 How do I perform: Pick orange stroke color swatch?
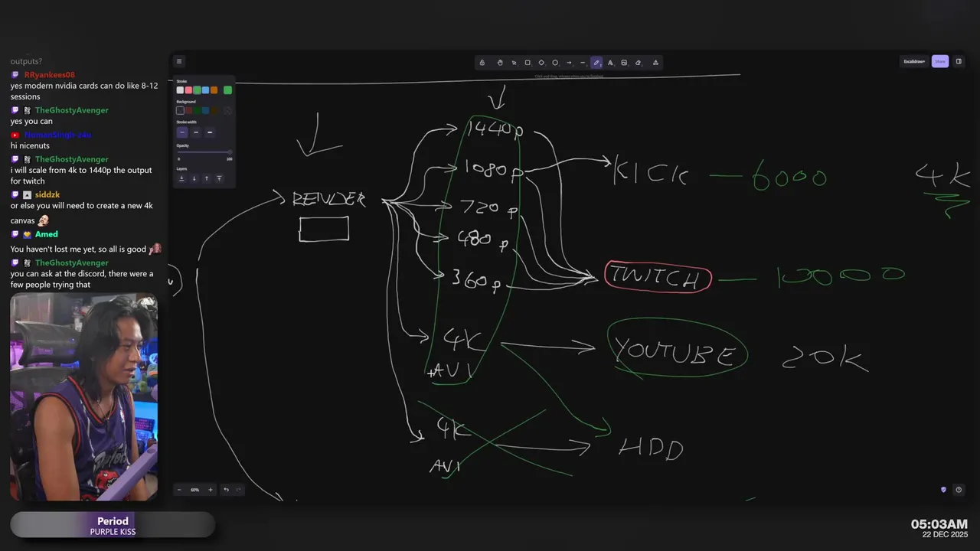coord(214,90)
